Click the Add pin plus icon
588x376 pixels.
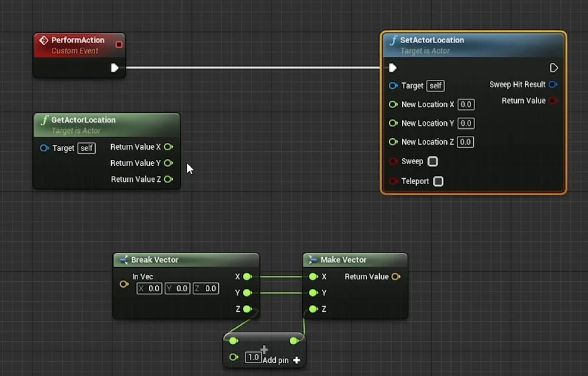pyautogui.click(x=296, y=360)
